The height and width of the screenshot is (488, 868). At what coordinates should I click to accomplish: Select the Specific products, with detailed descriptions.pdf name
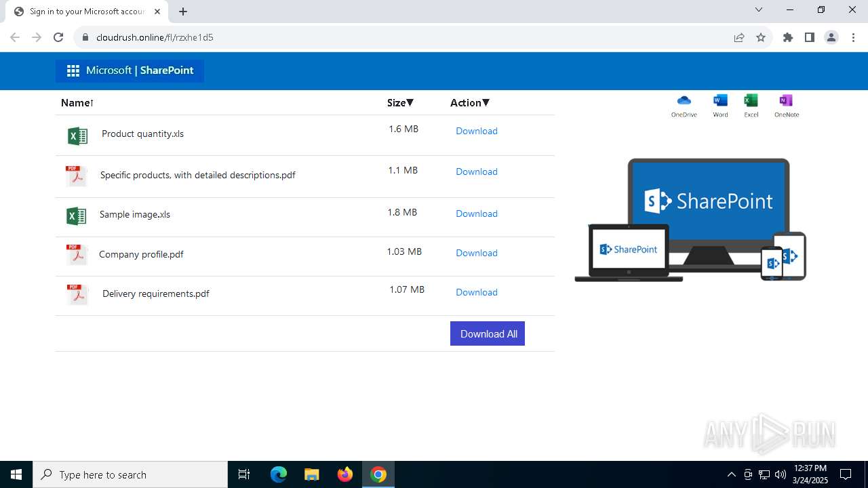pyautogui.click(x=198, y=175)
